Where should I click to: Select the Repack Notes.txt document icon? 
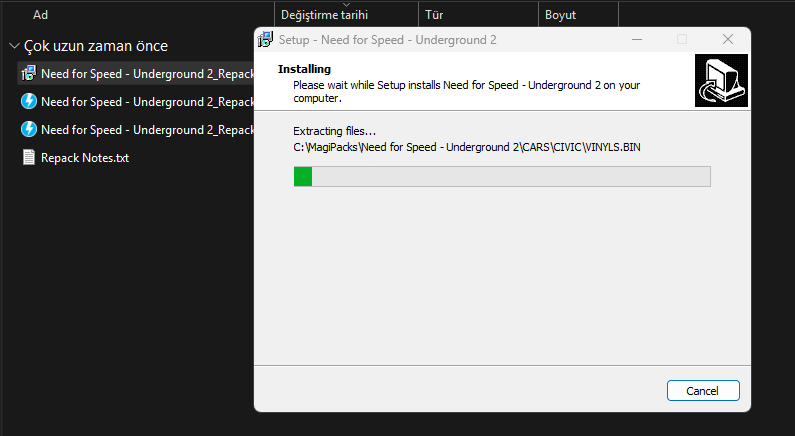point(29,157)
